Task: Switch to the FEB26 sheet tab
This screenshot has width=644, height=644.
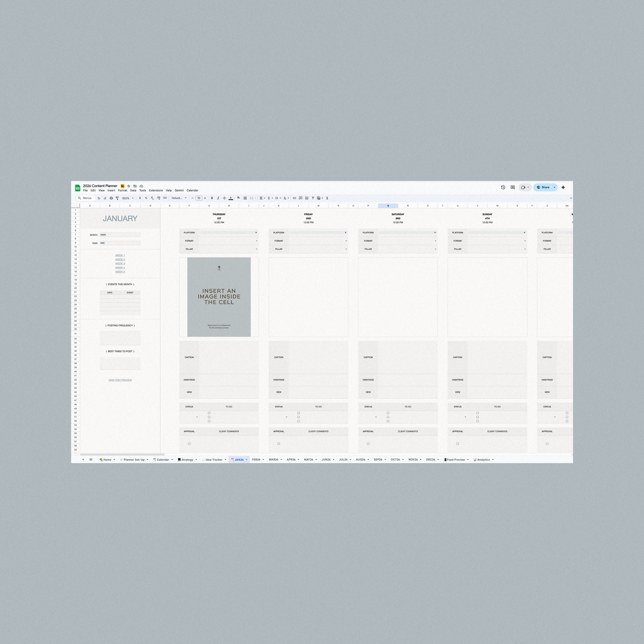Action: coord(256,460)
